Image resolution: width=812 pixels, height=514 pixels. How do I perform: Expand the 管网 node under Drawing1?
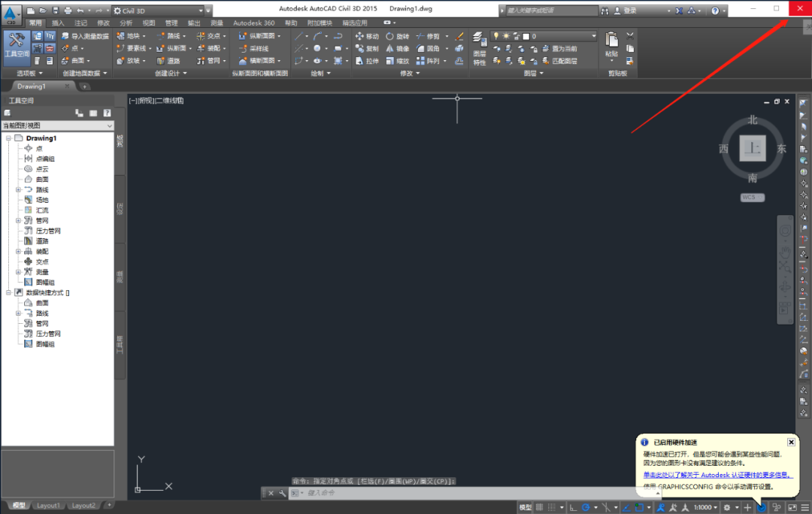18,220
